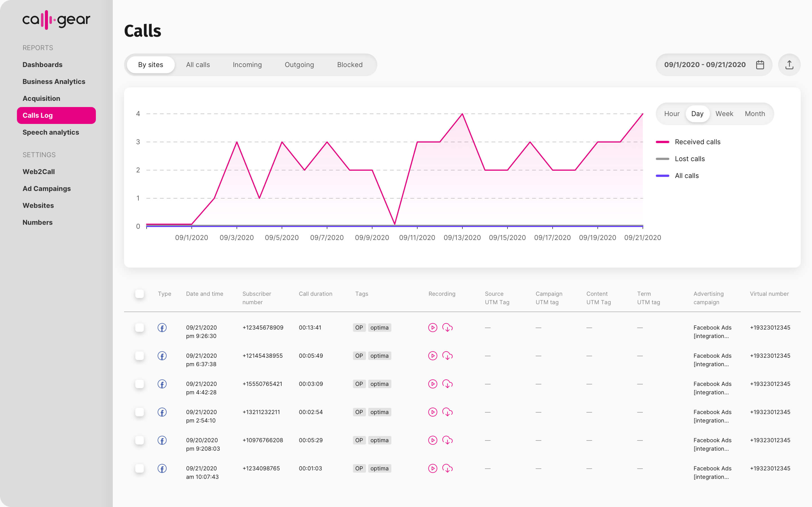Switch chart granularity to Hour
The width and height of the screenshot is (812, 507).
point(671,114)
